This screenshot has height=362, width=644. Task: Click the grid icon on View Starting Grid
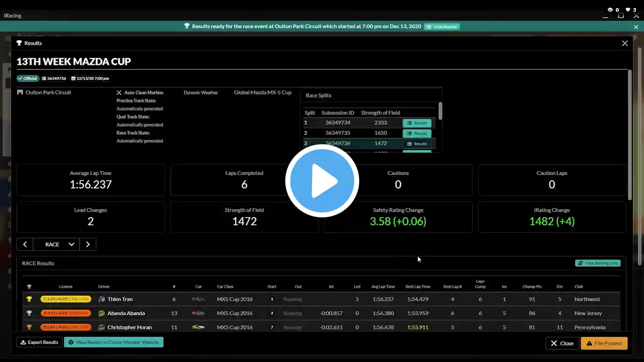pyautogui.click(x=581, y=263)
